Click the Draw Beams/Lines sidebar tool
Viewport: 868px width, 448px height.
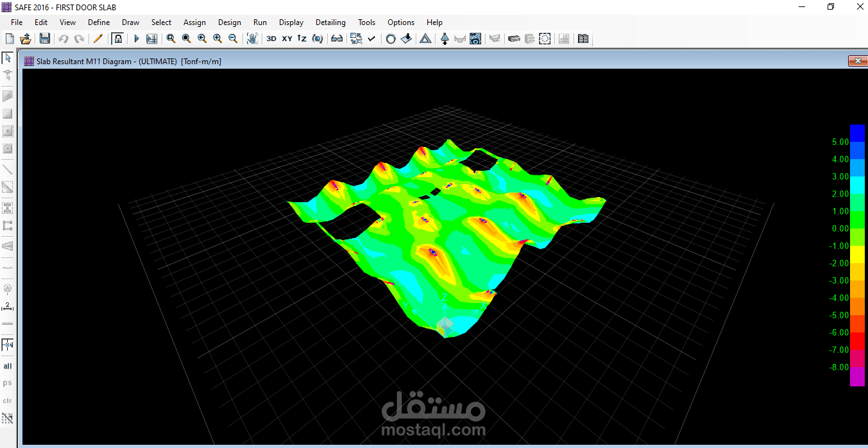coord(8,169)
